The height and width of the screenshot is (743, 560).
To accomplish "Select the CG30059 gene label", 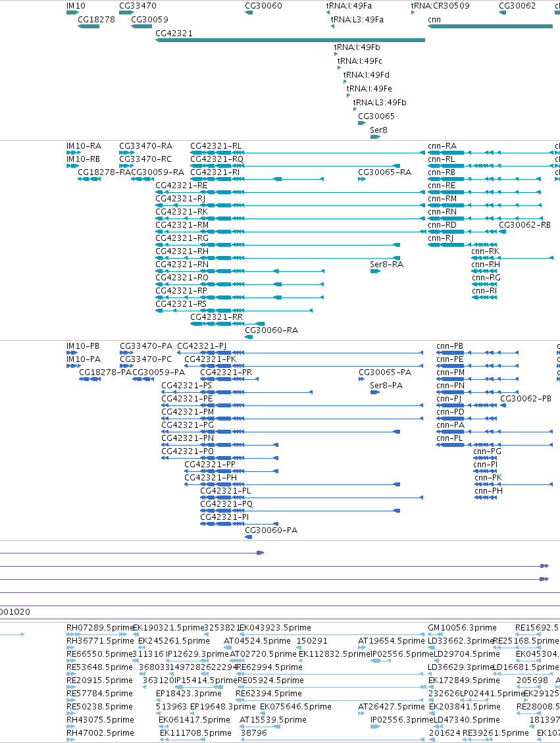I will tap(150, 20).
